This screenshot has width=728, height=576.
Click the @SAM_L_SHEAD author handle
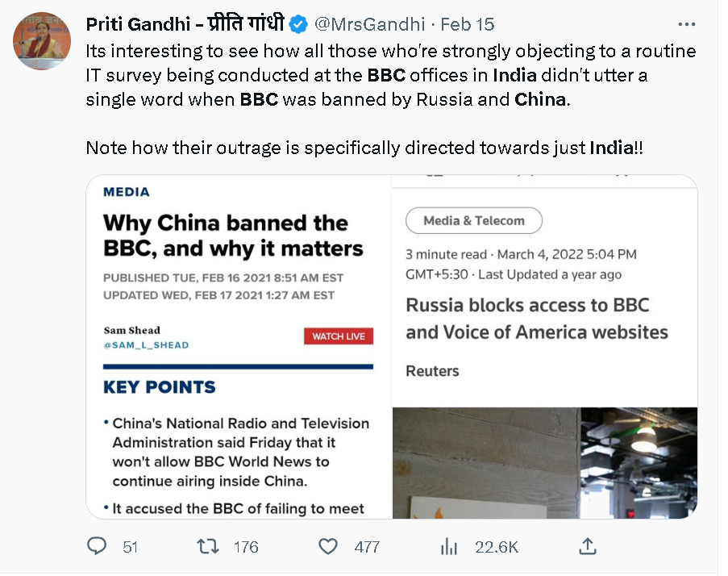[x=146, y=345]
